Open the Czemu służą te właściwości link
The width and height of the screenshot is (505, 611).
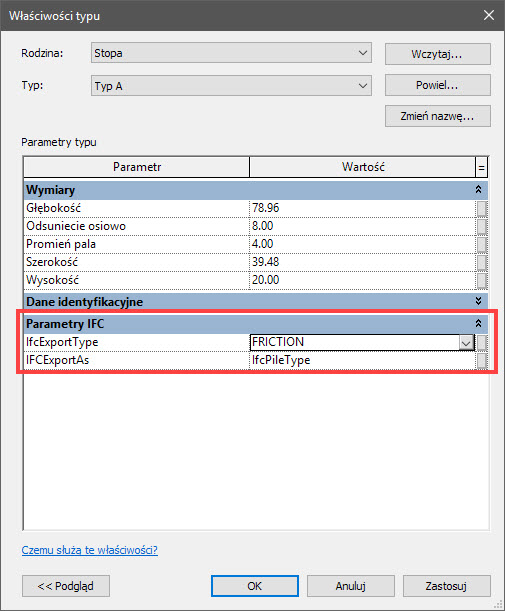tap(90, 550)
